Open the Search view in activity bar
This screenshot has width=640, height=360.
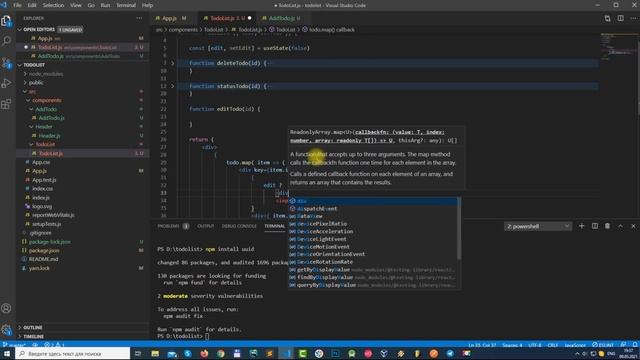click(x=7, y=41)
